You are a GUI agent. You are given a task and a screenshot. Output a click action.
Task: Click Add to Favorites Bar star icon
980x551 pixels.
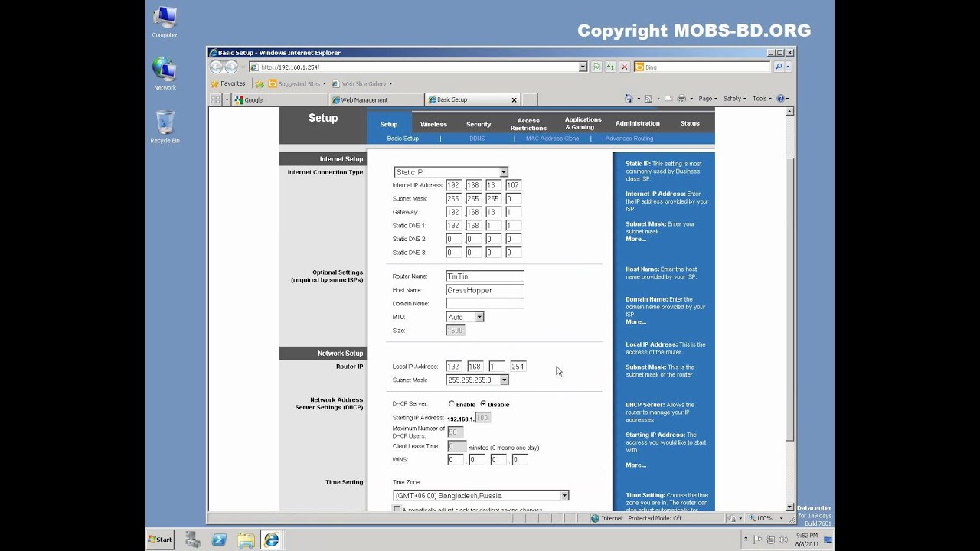260,83
